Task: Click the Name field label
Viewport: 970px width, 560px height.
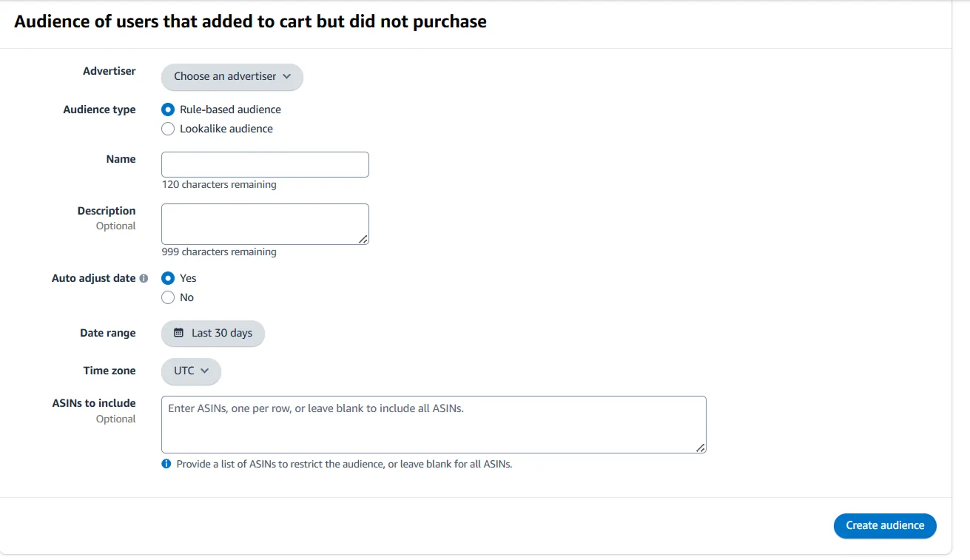Action: [x=121, y=159]
